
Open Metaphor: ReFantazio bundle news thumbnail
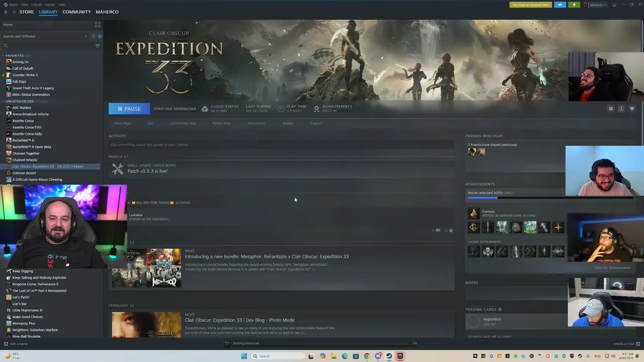[146, 268]
